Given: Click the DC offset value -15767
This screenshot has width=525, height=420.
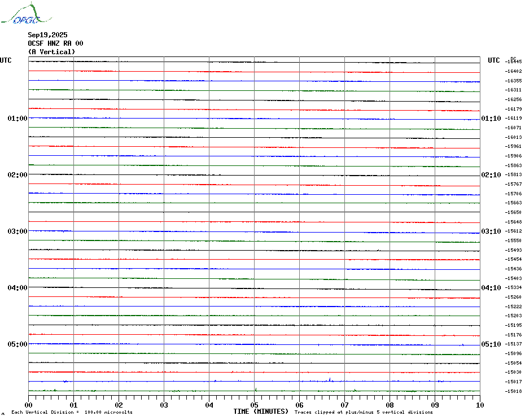Looking at the screenshot, I should pos(513,184).
